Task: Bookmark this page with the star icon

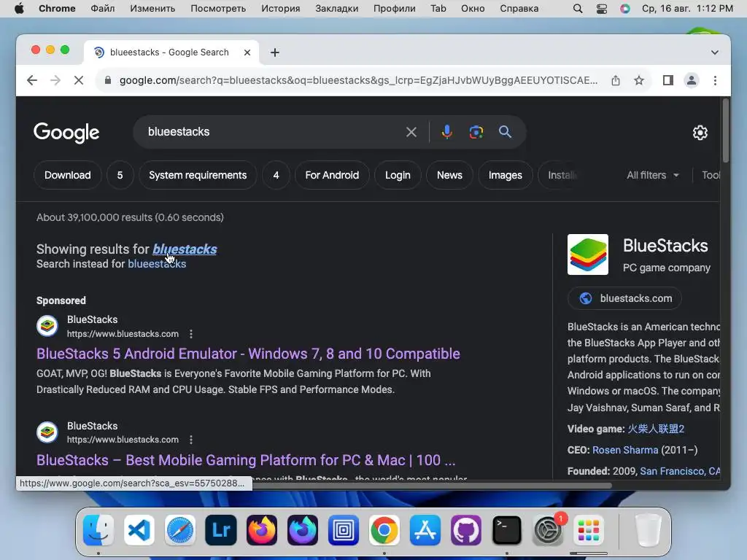Action: click(x=639, y=80)
